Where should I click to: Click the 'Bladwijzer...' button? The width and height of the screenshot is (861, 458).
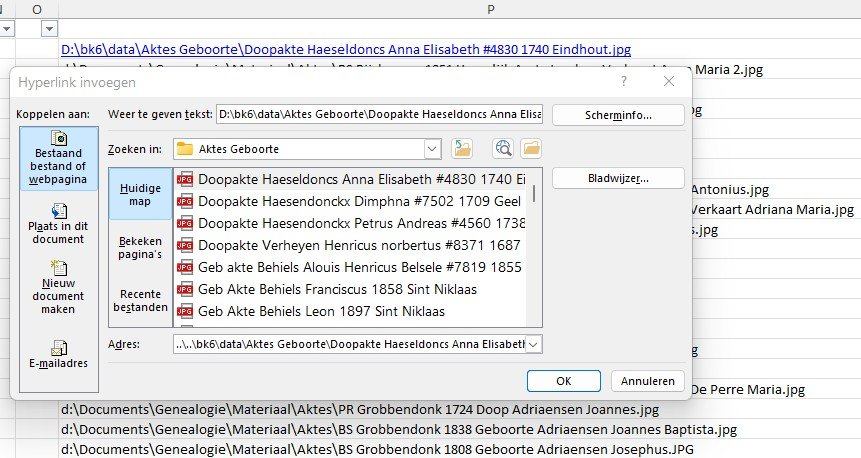(x=618, y=179)
